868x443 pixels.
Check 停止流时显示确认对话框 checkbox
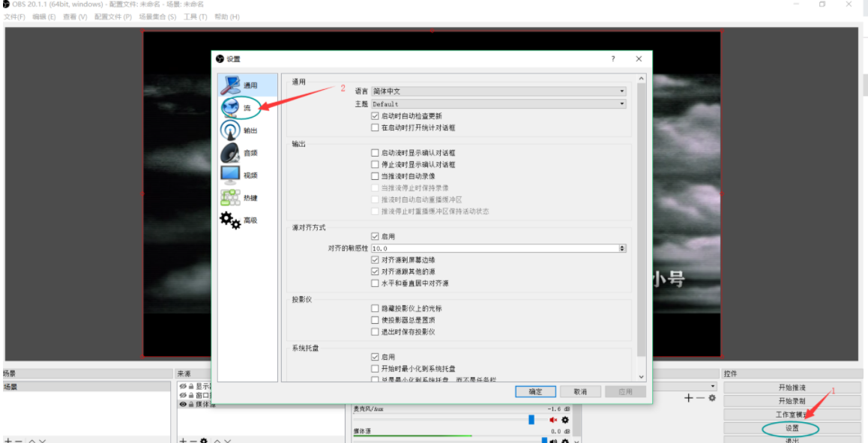pyautogui.click(x=376, y=164)
